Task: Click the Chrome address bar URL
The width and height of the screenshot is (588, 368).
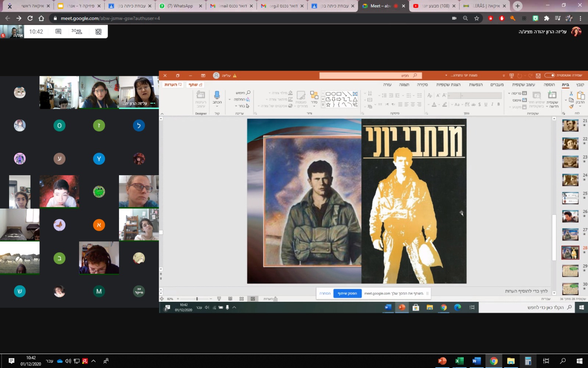Action: (110, 18)
